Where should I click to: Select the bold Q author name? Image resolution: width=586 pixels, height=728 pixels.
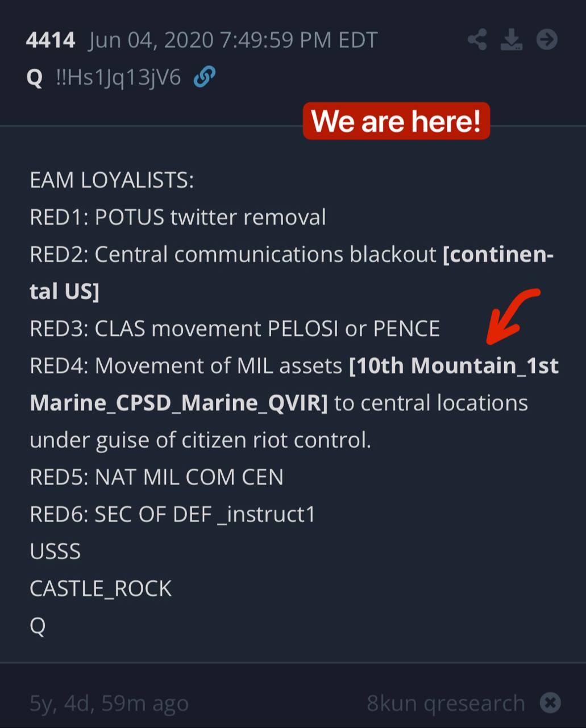point(35,77)
